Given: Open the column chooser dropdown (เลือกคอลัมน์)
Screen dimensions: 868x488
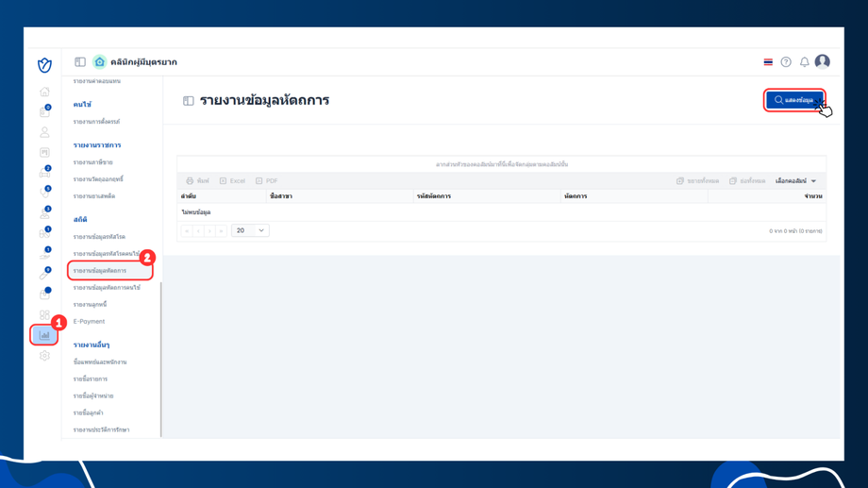Looking at the screenshot, I should (796, 181).
